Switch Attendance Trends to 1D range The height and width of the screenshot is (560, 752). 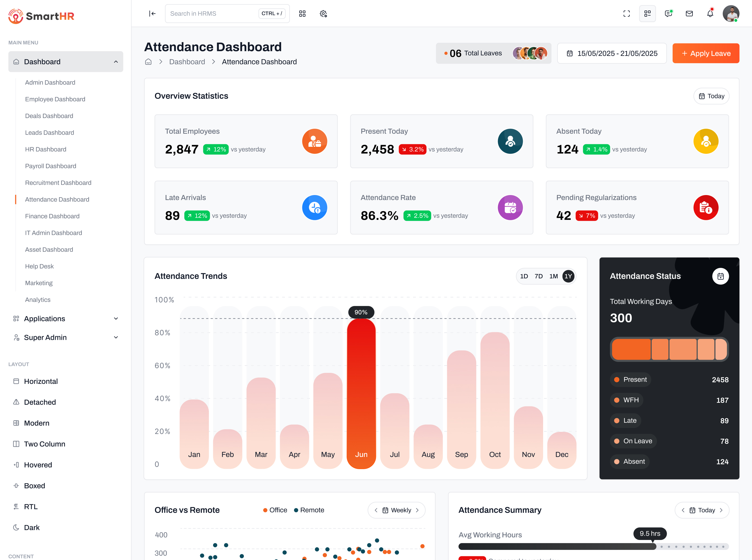coord(524,276)
